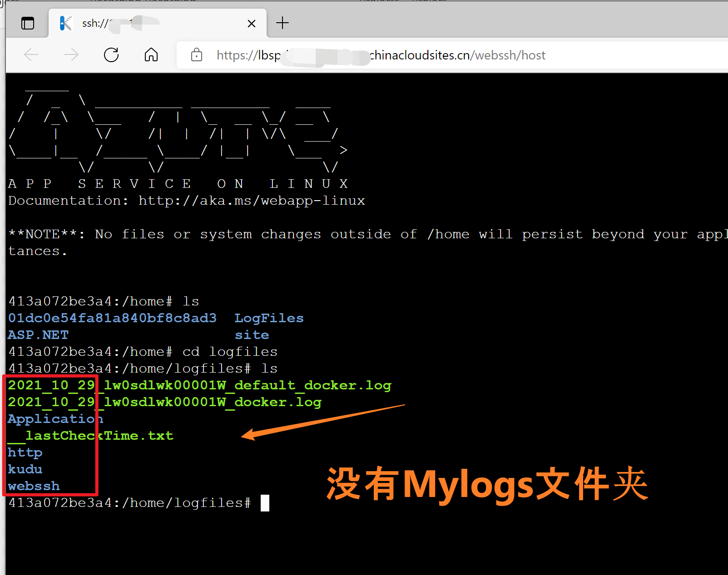The height and width of the screenshot is (575, 728).
Task: Click the LogFiles directory in home listing
Action: tap(269, 318)
